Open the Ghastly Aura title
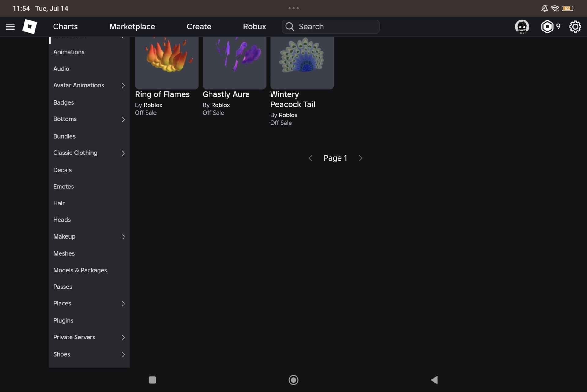The width and height of the screenshot is (587, 392). (226, 94)
